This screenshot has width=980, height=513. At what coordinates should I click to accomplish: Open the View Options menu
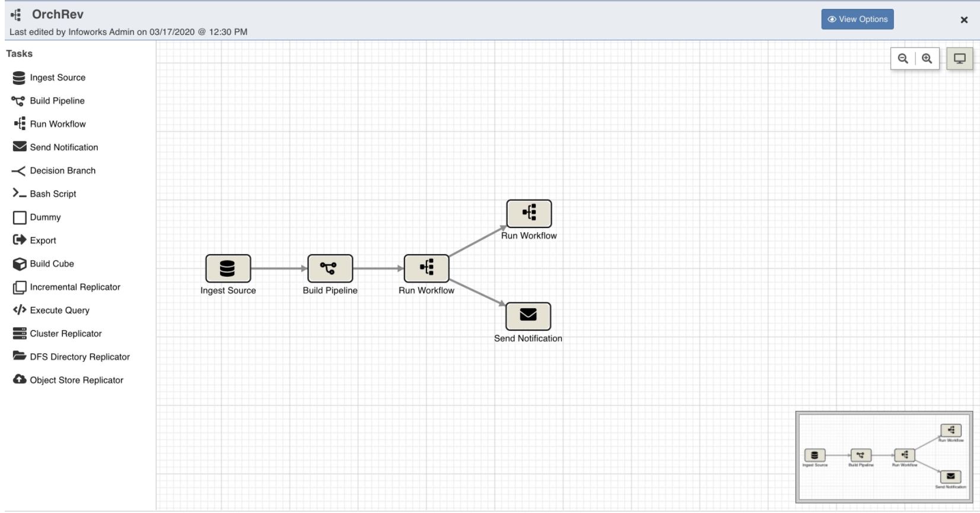coord(857,19)
